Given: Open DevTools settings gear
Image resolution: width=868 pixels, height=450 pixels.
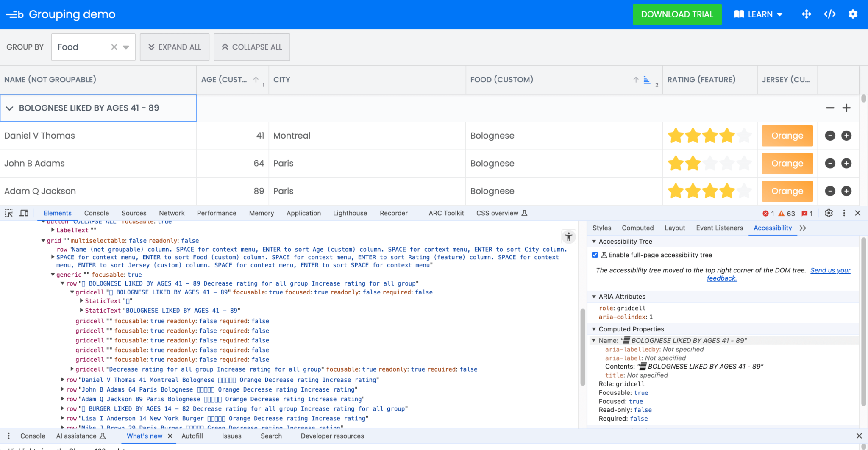Looking at the screenshot, I should [829, 213].
